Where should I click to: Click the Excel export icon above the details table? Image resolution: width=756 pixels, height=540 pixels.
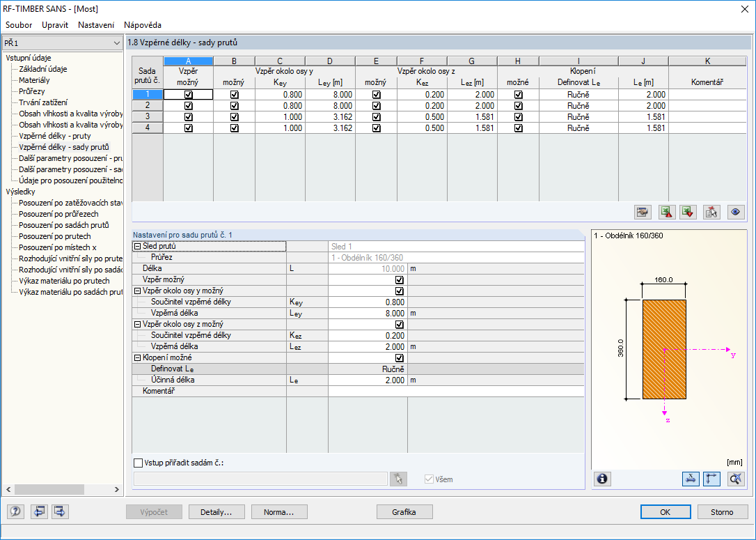[668, 213]
